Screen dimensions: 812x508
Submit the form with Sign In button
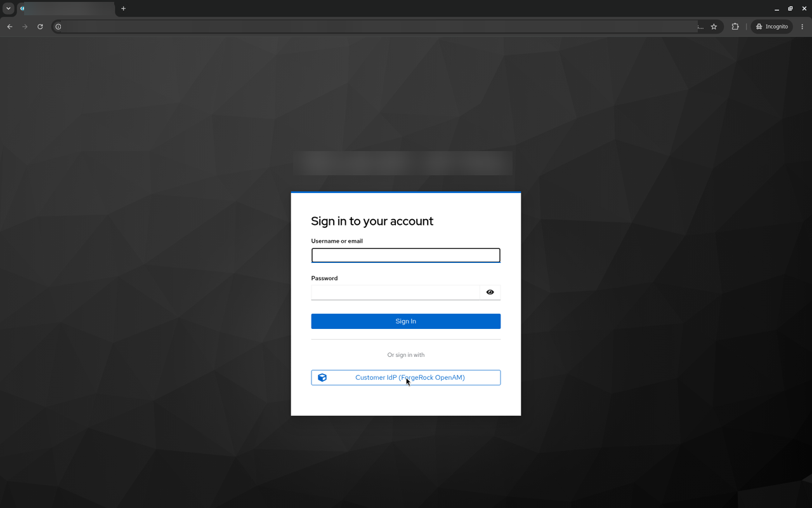405,321
